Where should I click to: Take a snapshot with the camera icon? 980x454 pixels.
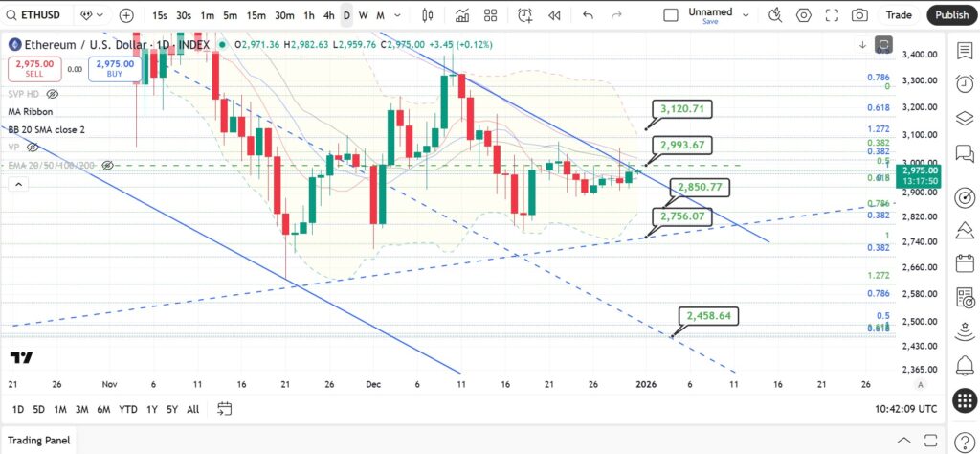860,15
